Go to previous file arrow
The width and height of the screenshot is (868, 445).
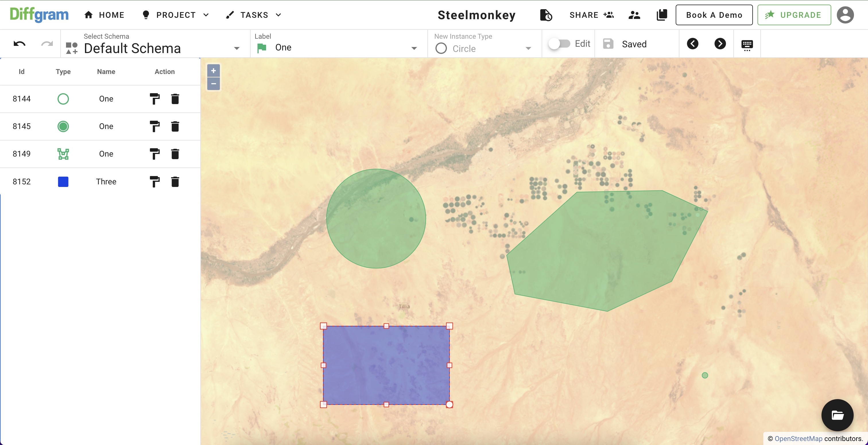[x=692, y=44]
